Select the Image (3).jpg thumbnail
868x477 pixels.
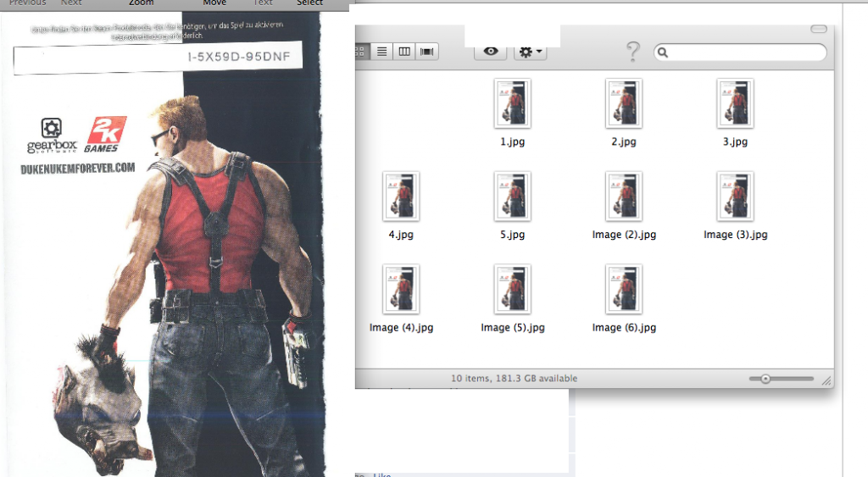(x=735, y=197)
